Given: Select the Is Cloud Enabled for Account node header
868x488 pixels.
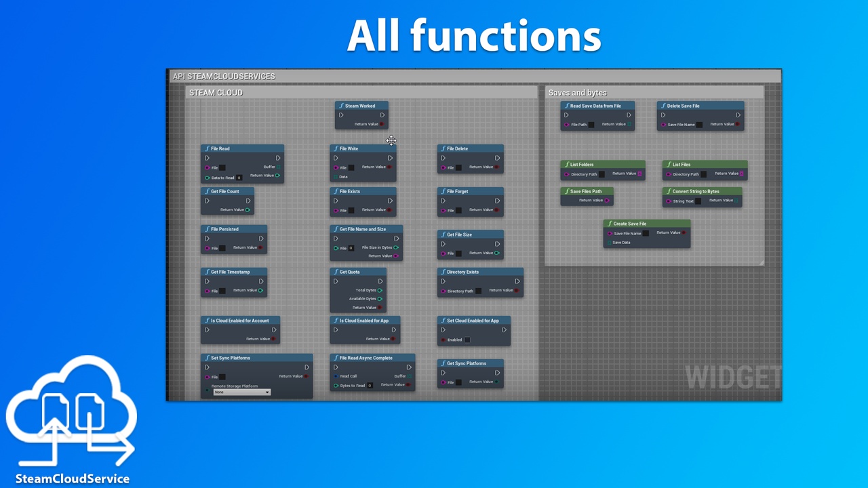Looking at the screenshot, I should click(240, 321).
